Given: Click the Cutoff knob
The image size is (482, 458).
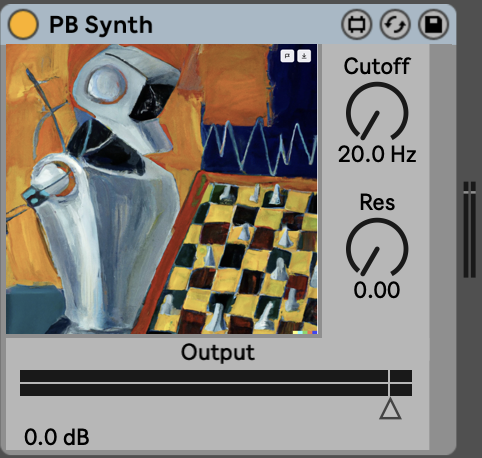Looking at the screenshot, I should [x=377, y=112].
